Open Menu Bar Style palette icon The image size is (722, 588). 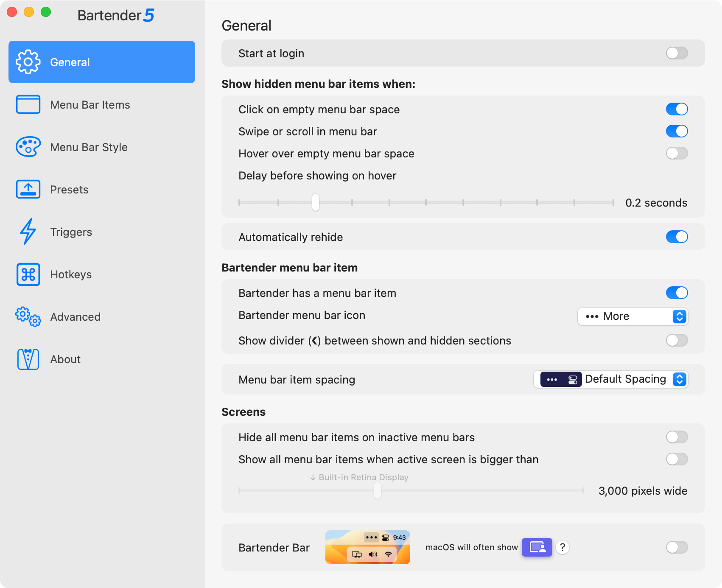point(28,147)
